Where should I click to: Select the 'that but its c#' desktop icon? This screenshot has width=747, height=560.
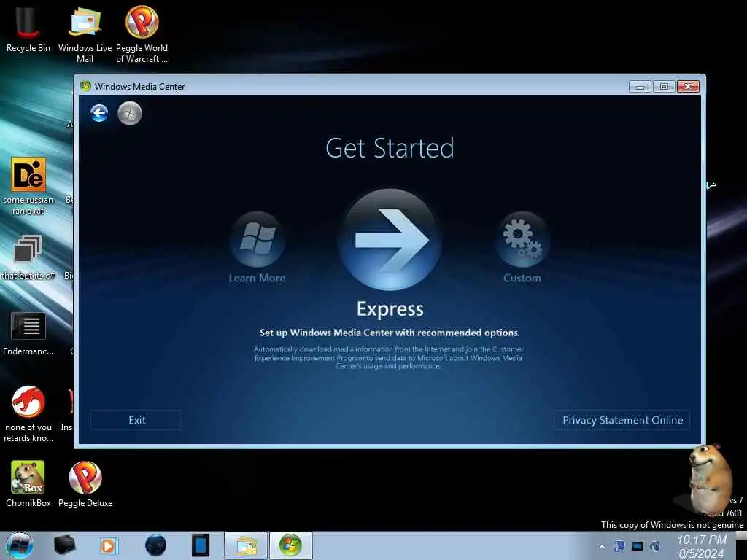[x=28, y=257]
